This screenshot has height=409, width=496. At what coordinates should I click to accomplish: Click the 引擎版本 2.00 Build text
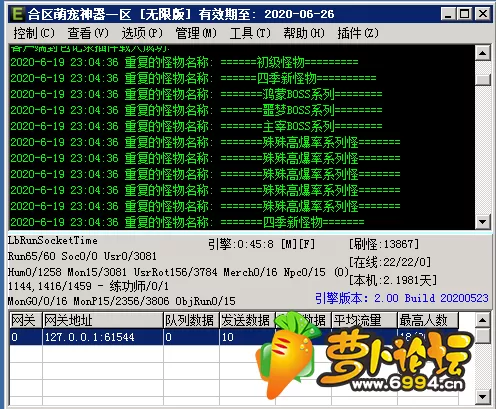coord(402,298)
